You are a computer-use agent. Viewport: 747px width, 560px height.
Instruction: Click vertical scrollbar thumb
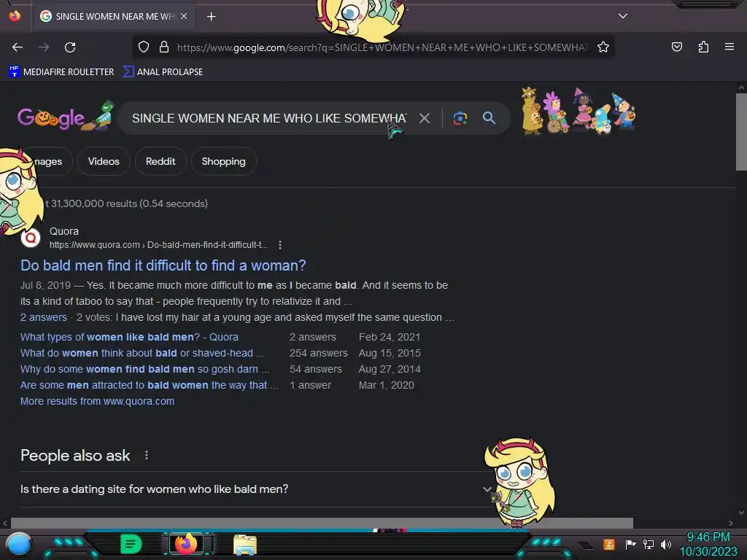pos(741,132)
